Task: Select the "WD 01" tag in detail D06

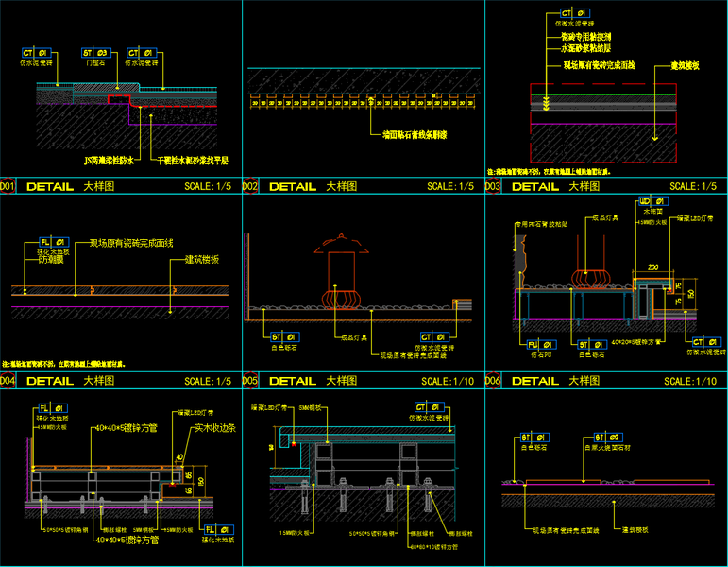Action: pos(653,201)
